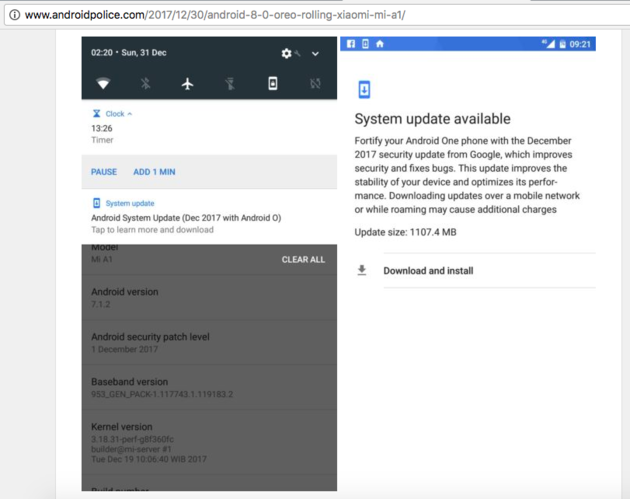
Task: Click the 09:21 status bar time
Action: tap(580, 44)
